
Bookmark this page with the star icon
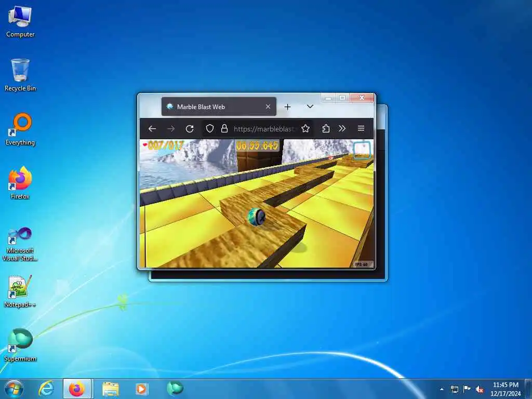coord(305,129)
